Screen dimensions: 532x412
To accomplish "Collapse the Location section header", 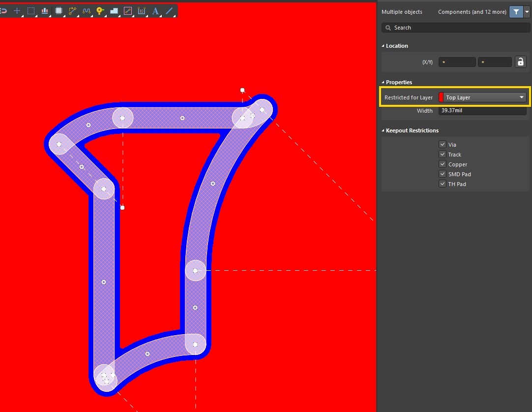I will point(384,46).
